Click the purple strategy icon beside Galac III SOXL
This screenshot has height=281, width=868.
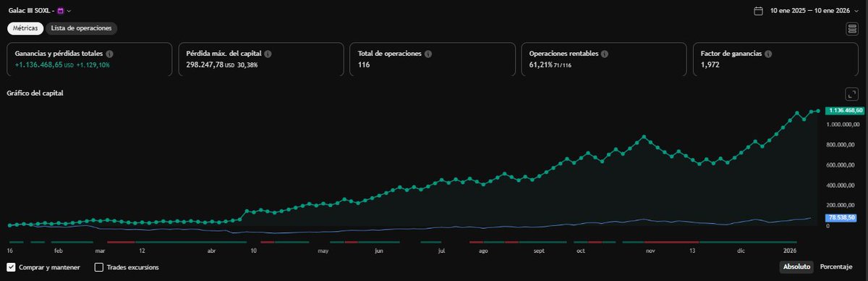60,11
